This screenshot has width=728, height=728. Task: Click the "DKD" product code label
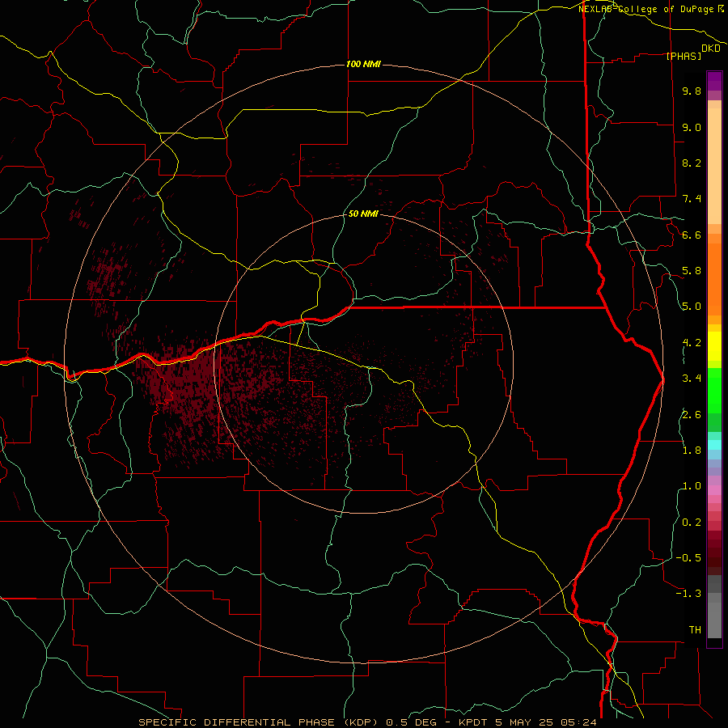(711, 49)
